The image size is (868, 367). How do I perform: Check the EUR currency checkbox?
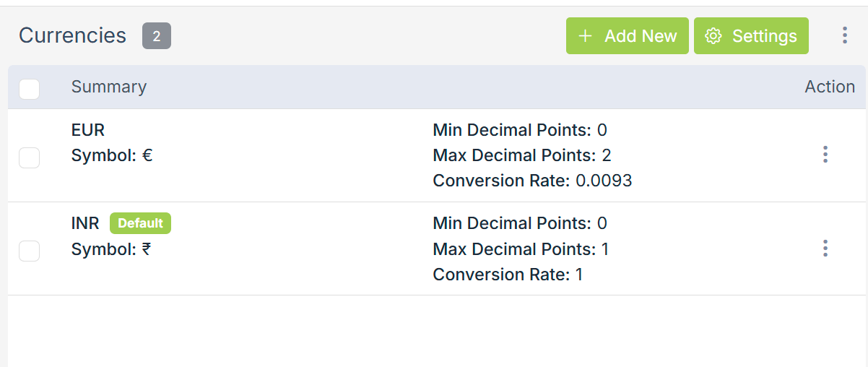tap(29, 157)
